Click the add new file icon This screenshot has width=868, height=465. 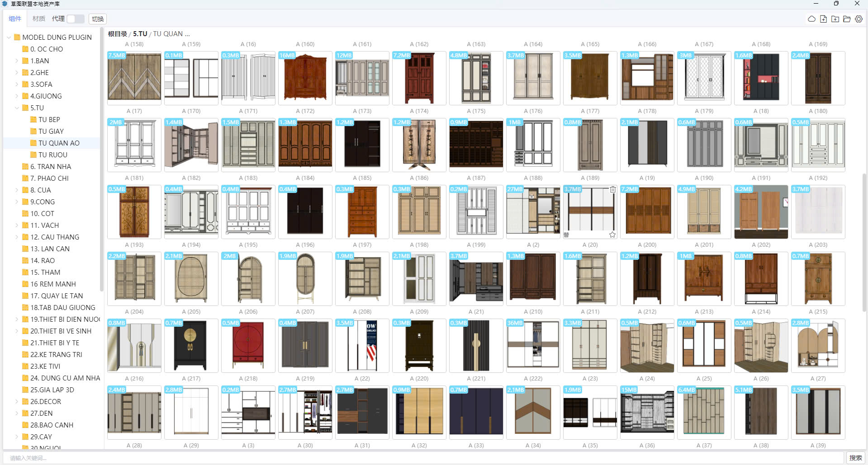point(823,19)
